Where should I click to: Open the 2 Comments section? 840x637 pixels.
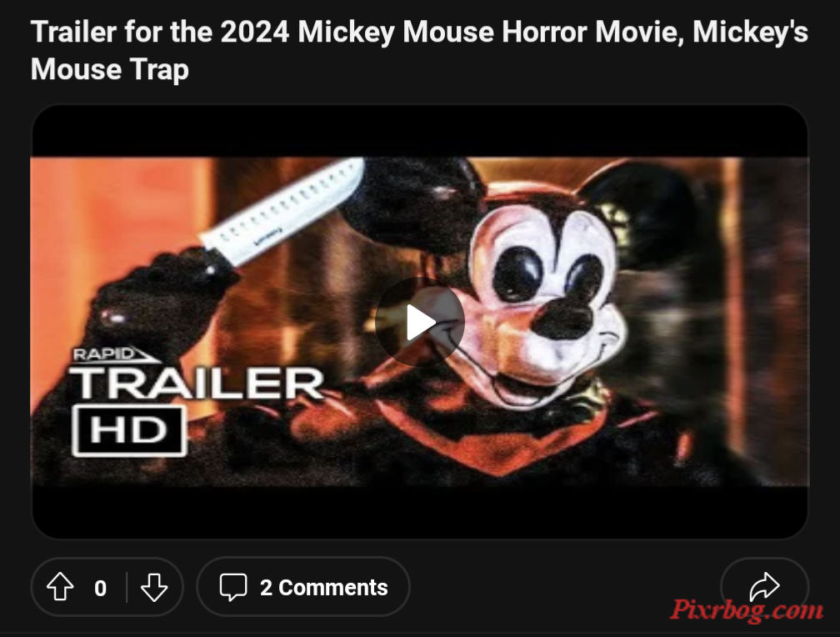point(303,587)
